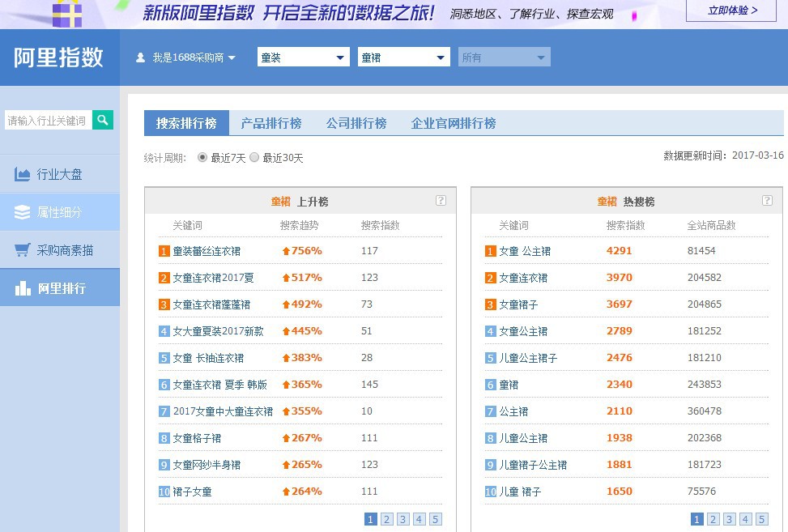Screen dimensions: 788x532
Task: Click the user avatar icon beside 我是1688采购商
Action: point(141,57)
